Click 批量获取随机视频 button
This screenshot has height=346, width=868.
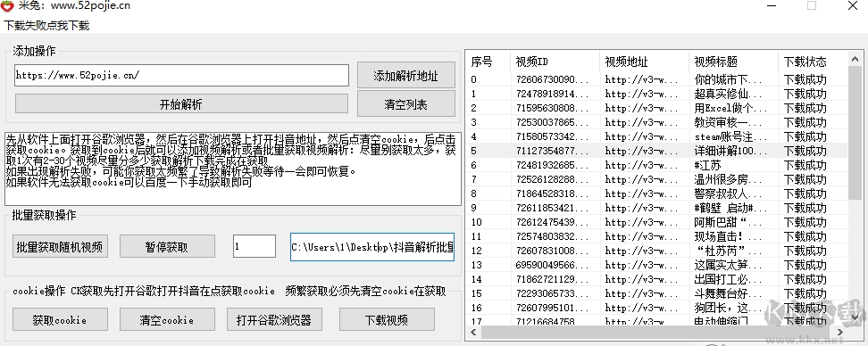click(60, 246)
